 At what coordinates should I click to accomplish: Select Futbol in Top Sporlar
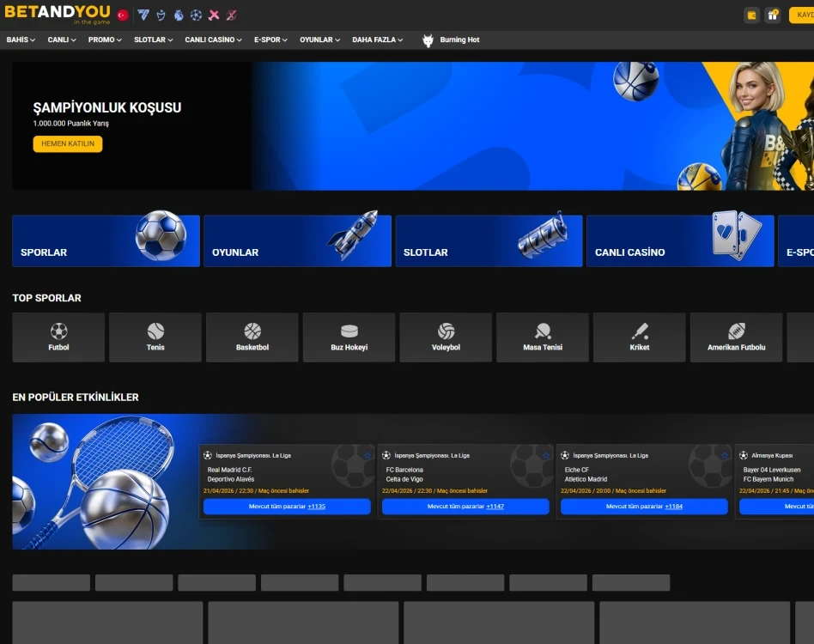pos(58,337)
